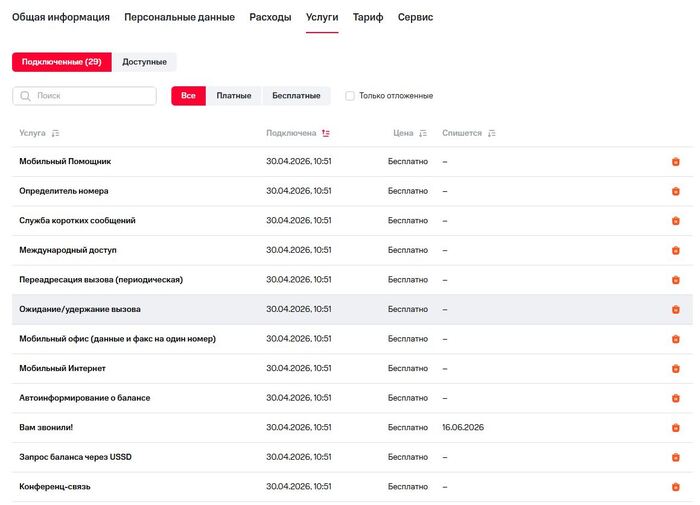Click the search magnifier icon
Image resolution: width=700 pixels, height=505 pixels.
click(25, 96)
